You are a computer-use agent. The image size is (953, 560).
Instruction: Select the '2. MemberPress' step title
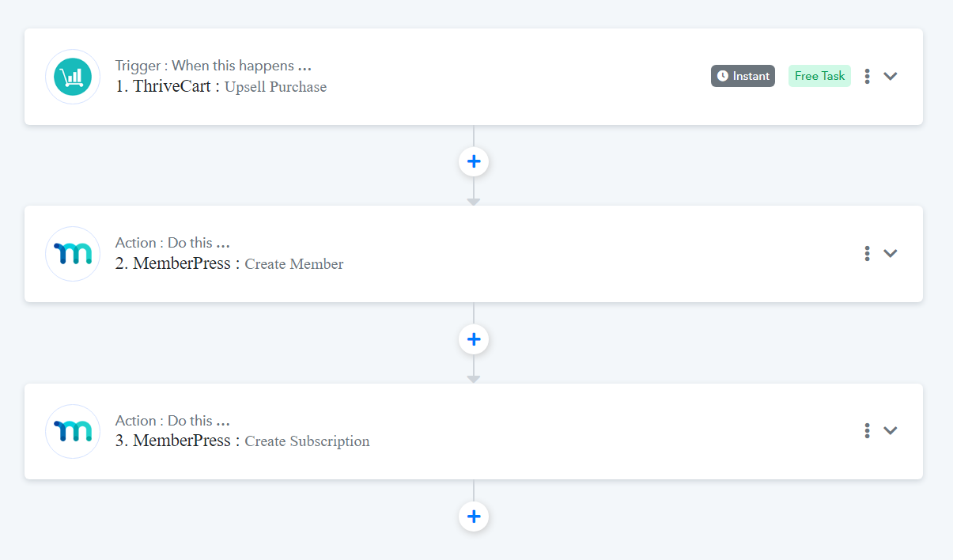tap(173, 263)
